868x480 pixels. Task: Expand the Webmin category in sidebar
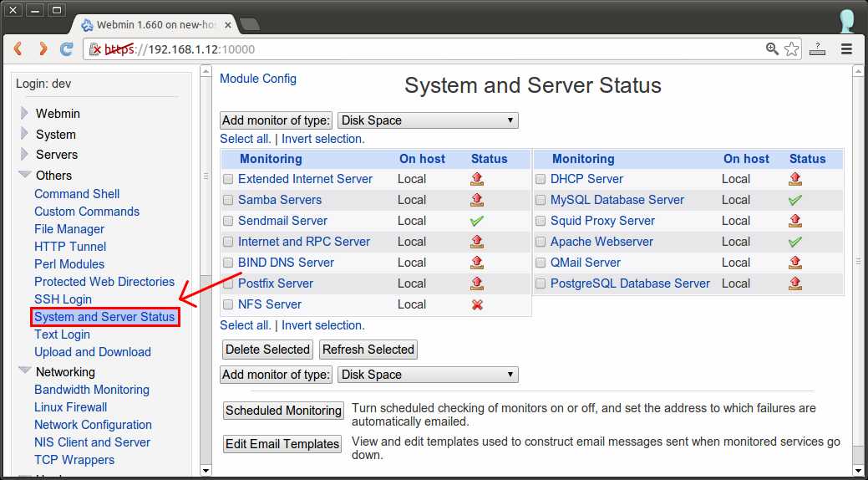tap(24, 113)
